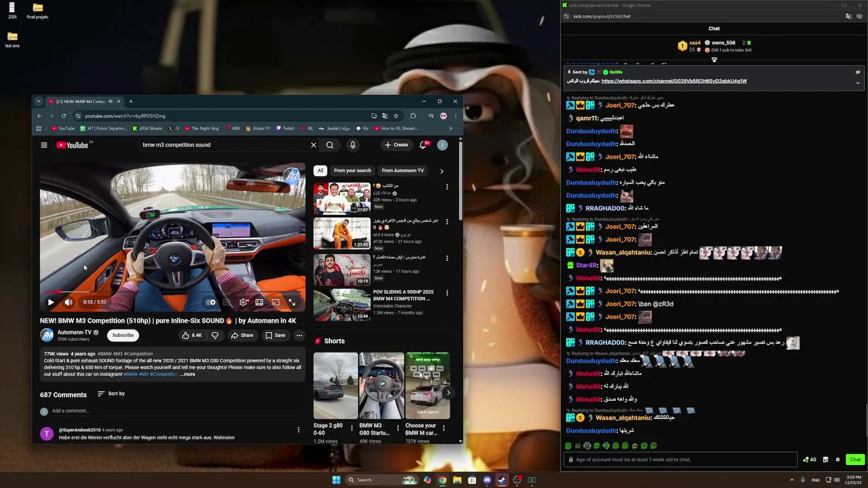This screenshot has width=868, height=488.
Task: Open the taskbar volume control
Action: pos(837,480)
